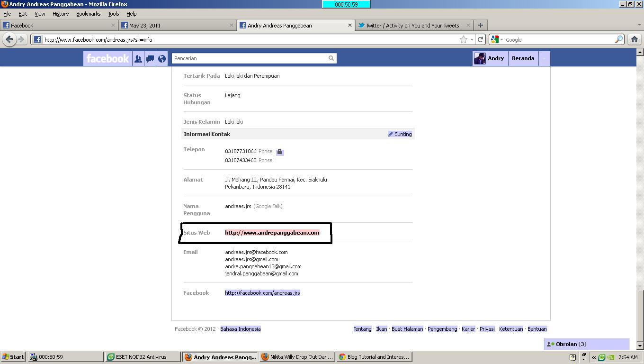
Task: Go to Firefox home page icon
Action: [x=635, y=39]
